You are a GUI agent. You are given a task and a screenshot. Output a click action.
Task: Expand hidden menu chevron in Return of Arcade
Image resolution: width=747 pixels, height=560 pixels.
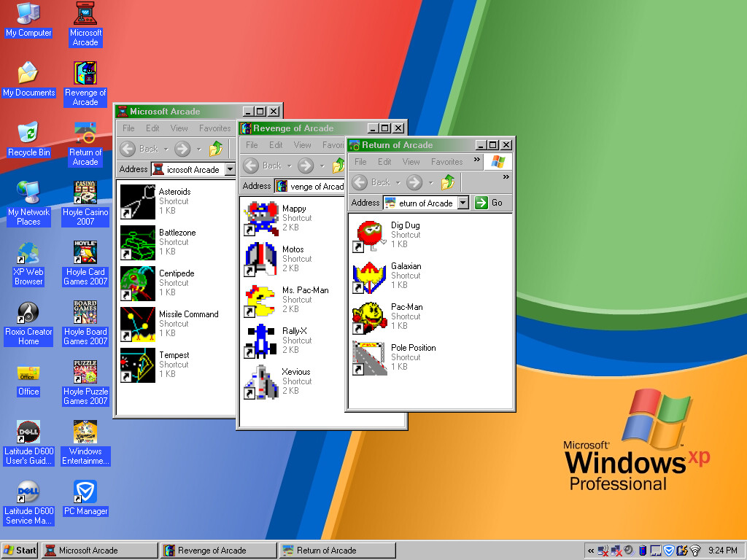(x=477, y=160)
